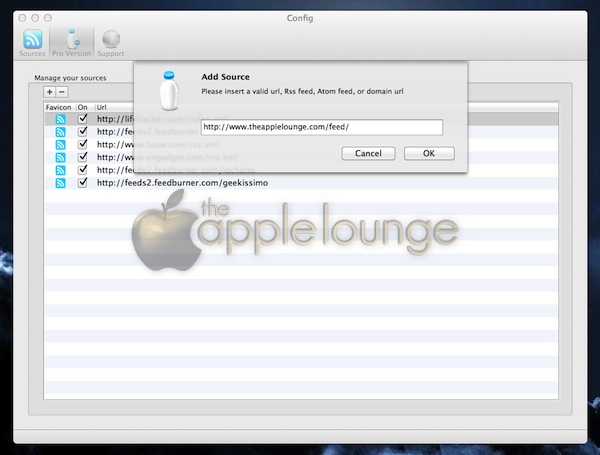
Task: Click the milk bottle icon in dialog
Action: pyautogui.click(x=169, y=91)
